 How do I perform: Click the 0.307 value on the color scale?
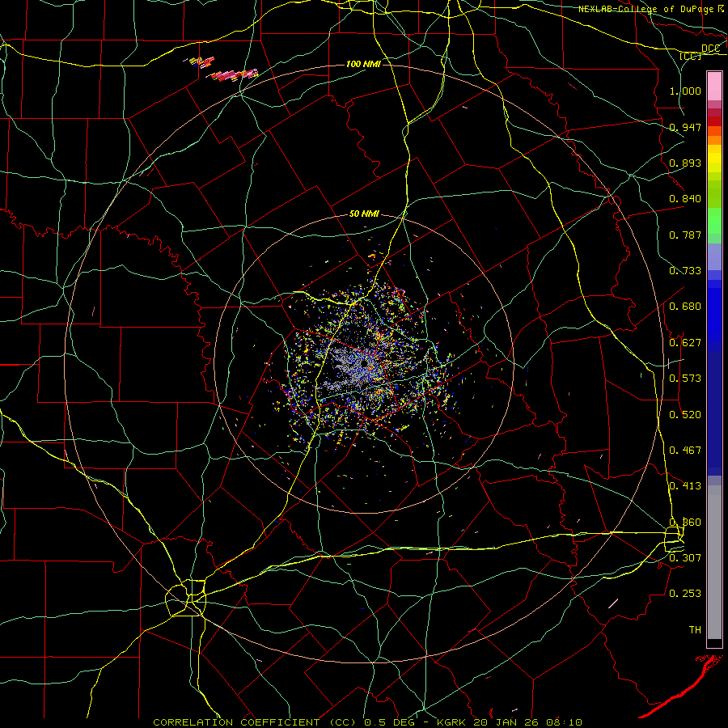click(685, 557)
